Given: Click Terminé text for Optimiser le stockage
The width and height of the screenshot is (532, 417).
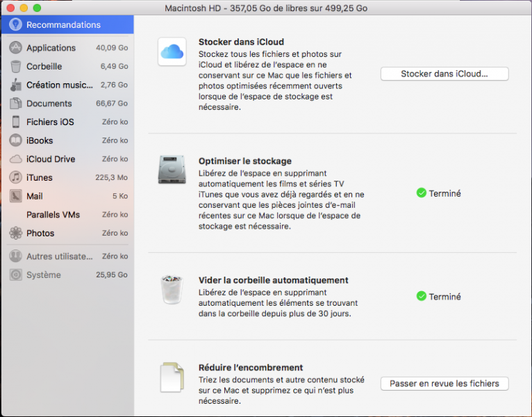Looking at the screenshot, I should coord(444,194).
